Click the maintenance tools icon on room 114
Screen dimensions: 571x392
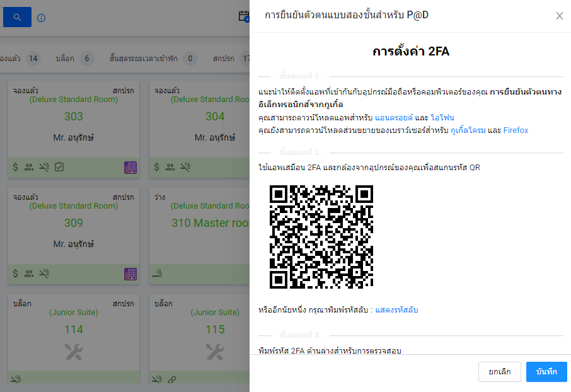coord(74,352)
